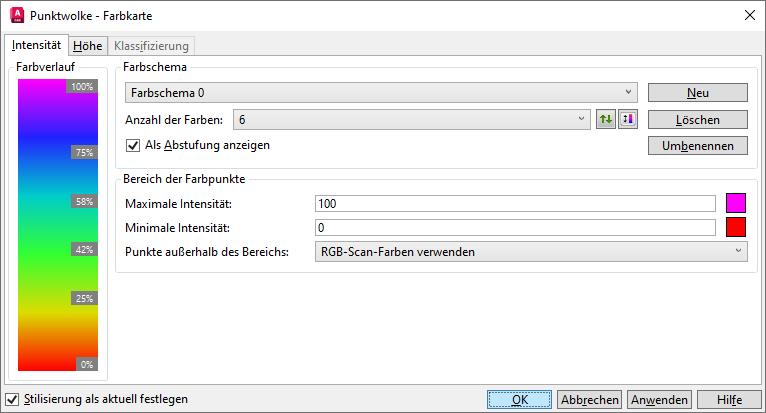Open the magenta maximum intensity swatch
The image size is (766, 413).
[736, 203]
